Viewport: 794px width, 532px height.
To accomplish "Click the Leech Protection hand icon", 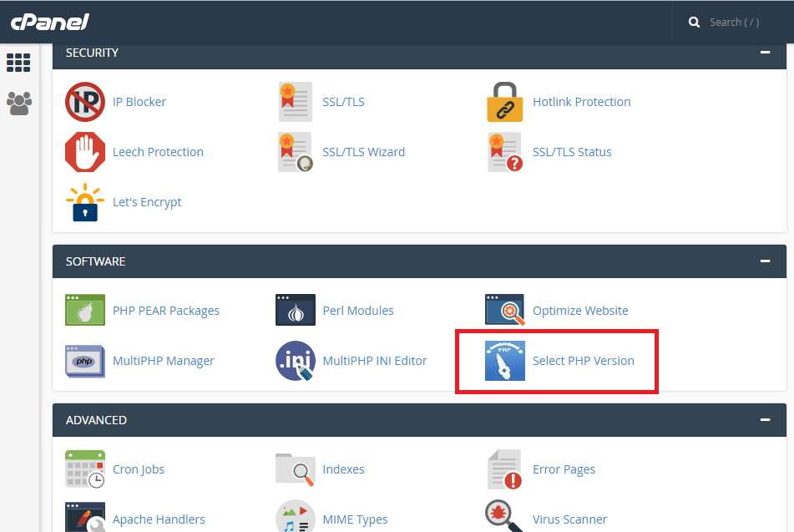I will tap(85, 152).
